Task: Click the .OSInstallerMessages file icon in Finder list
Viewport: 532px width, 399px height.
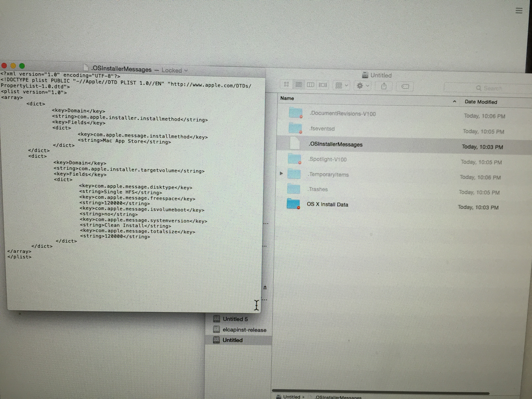Action: [295, 143]
